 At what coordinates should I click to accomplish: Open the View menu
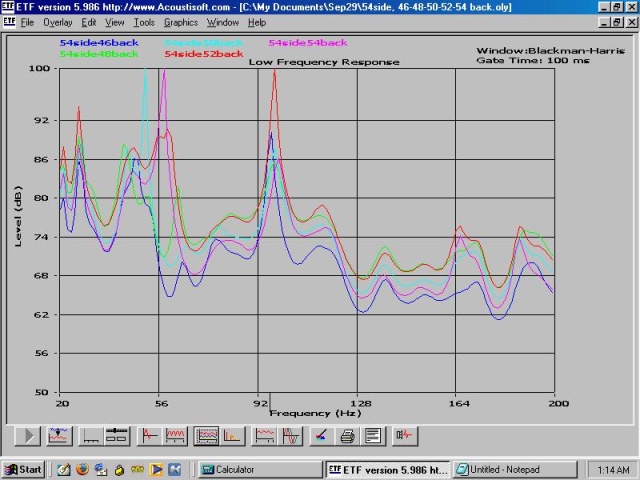click(115, 22)
